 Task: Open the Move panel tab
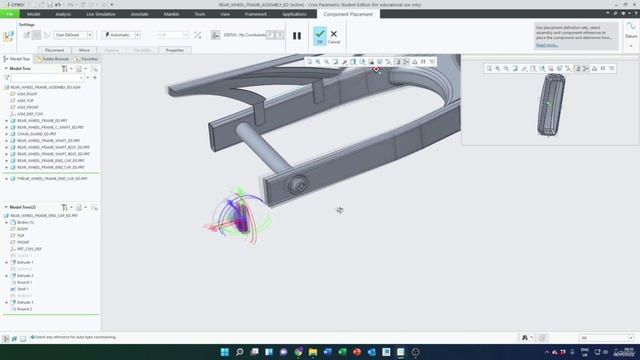pyautogui.click(x=84, y=50)
